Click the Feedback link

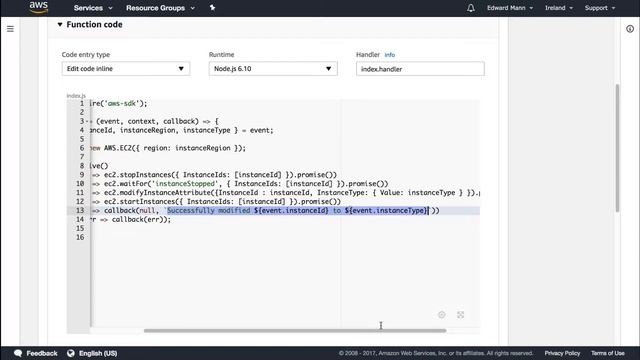point(42,353)
